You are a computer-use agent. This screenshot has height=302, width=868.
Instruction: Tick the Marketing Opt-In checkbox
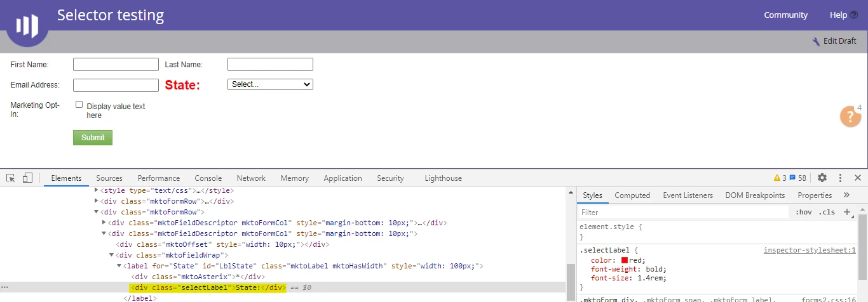click(x=79, y=105)
